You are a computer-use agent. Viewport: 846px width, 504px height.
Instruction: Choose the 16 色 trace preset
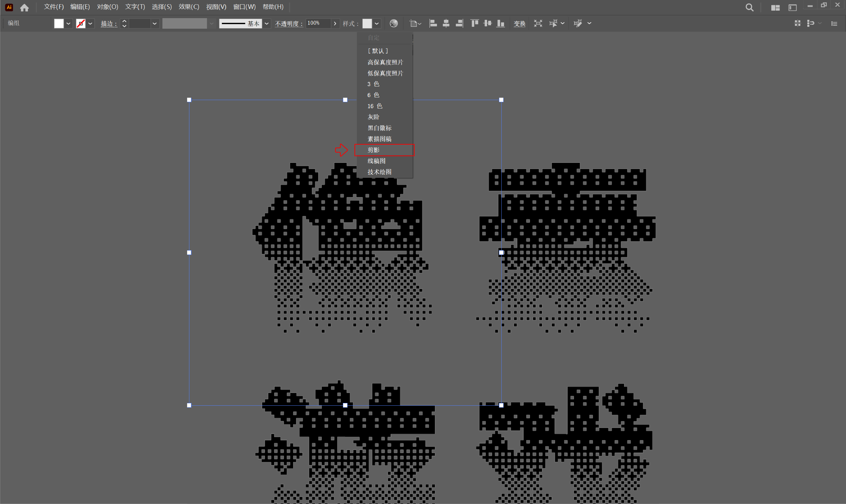(x=385, y=106)
